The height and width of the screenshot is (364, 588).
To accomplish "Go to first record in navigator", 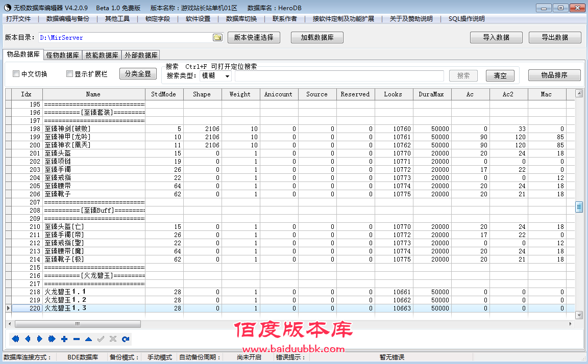I will [x=15, y=339].
